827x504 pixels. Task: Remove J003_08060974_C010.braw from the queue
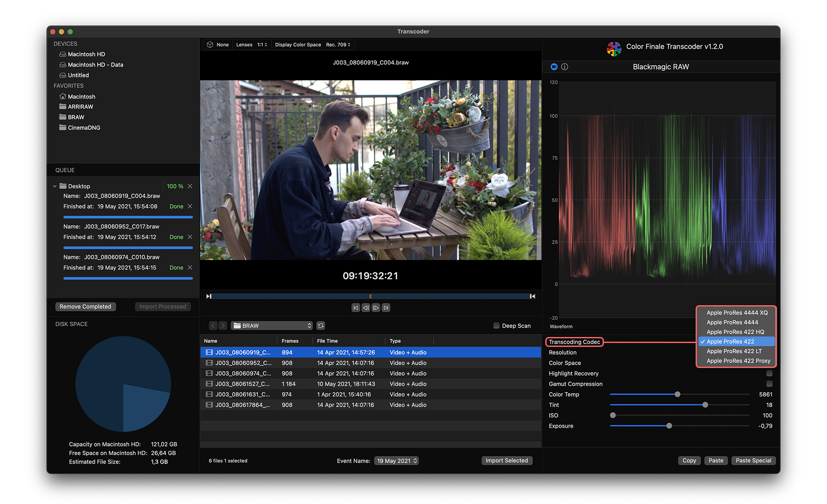[x=190, y=267]
